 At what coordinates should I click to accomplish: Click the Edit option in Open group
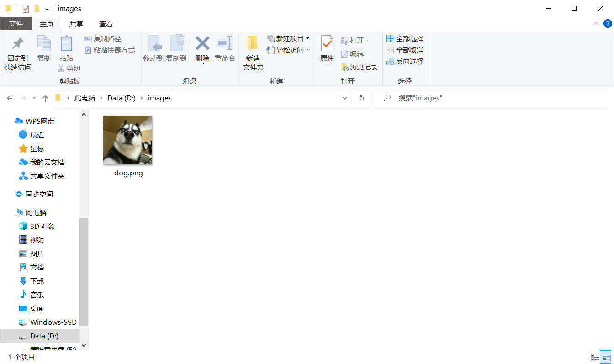352,53
